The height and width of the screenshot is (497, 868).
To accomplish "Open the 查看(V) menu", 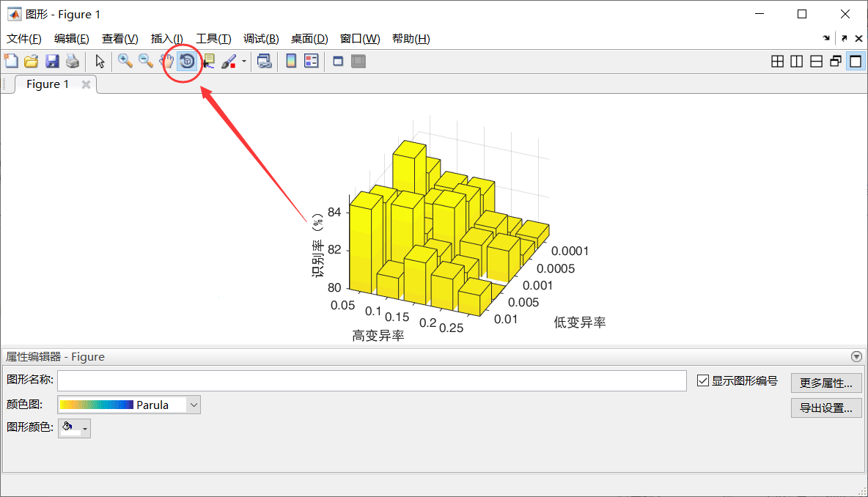I will 119,39.
